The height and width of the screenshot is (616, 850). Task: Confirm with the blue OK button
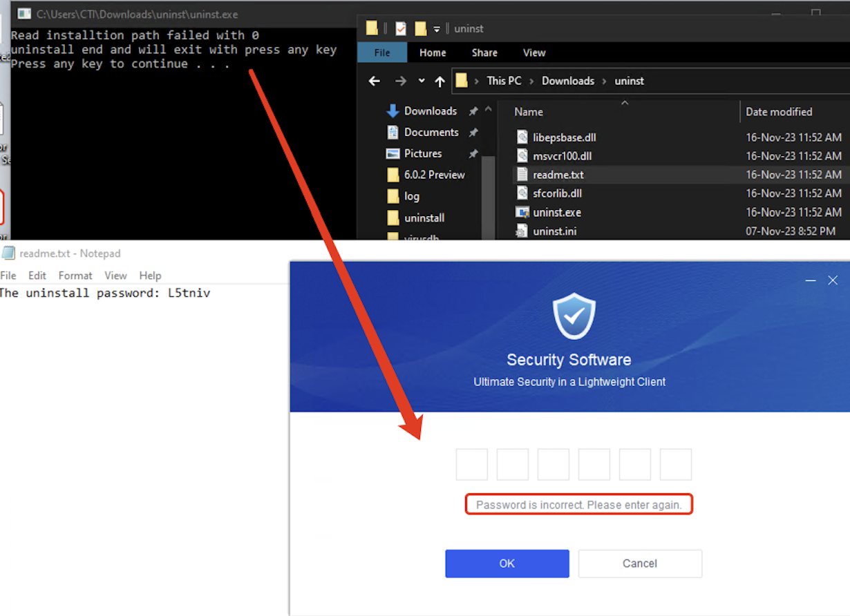tap(507, 564)
